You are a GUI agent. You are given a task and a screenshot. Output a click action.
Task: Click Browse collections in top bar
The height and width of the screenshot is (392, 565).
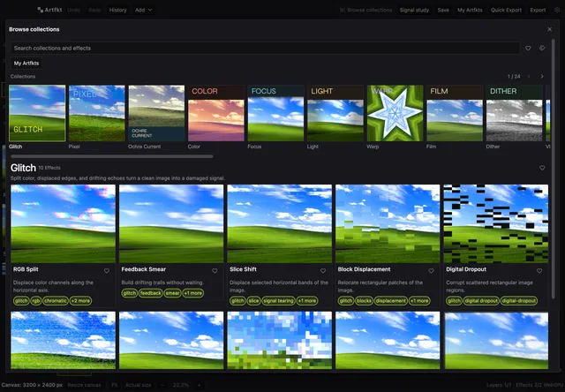[x=365, y=10]
